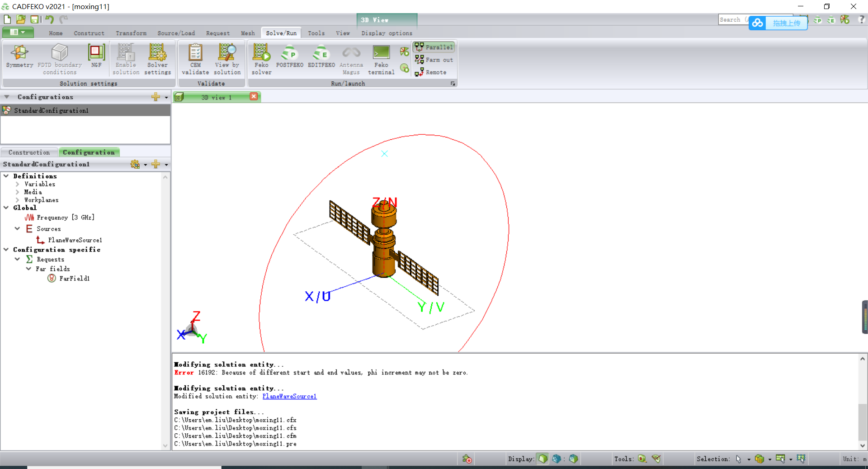Screen dimensions: 868x469
Task: Open NGF settings
Action: pyautogui.click(x=96, y=57)
